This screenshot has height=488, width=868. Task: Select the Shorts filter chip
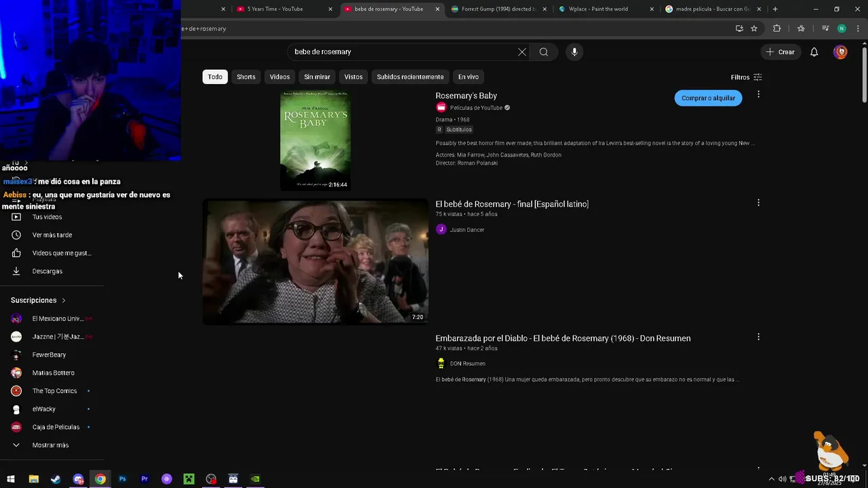(246, 77)
